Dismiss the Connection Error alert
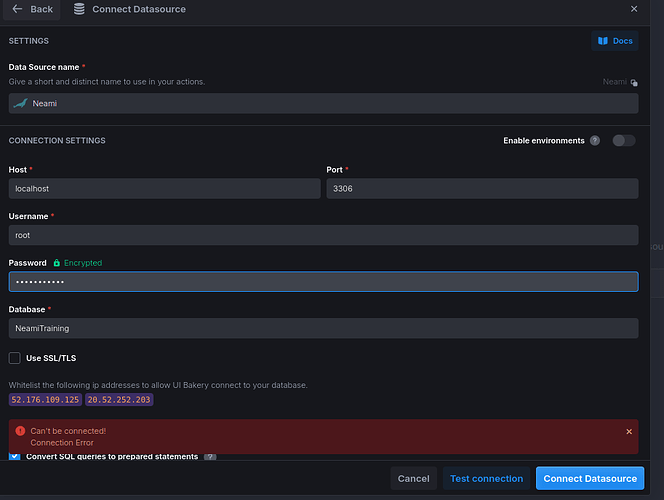Screen dimensions: 664x500 (629, 431)
